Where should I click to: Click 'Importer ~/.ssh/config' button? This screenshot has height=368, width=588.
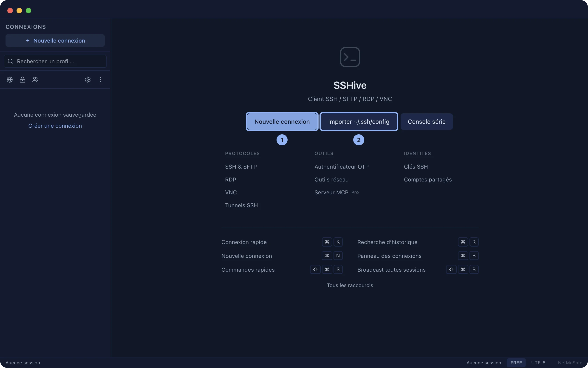(359, 122)
